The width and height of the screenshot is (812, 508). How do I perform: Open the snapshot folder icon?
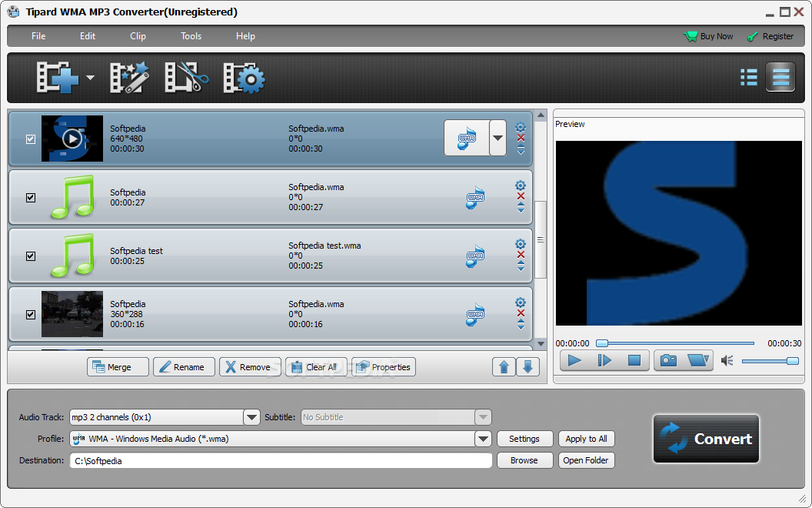click(698, 360)
